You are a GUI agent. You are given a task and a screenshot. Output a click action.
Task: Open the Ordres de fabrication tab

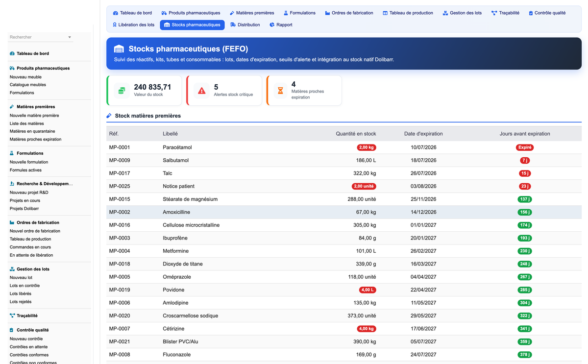point(349,13)
